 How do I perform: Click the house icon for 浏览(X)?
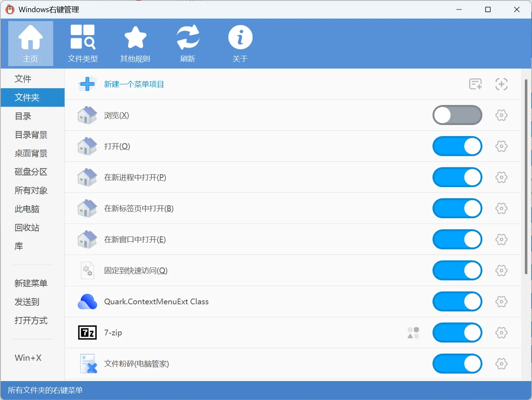click(x=87, y=115)
